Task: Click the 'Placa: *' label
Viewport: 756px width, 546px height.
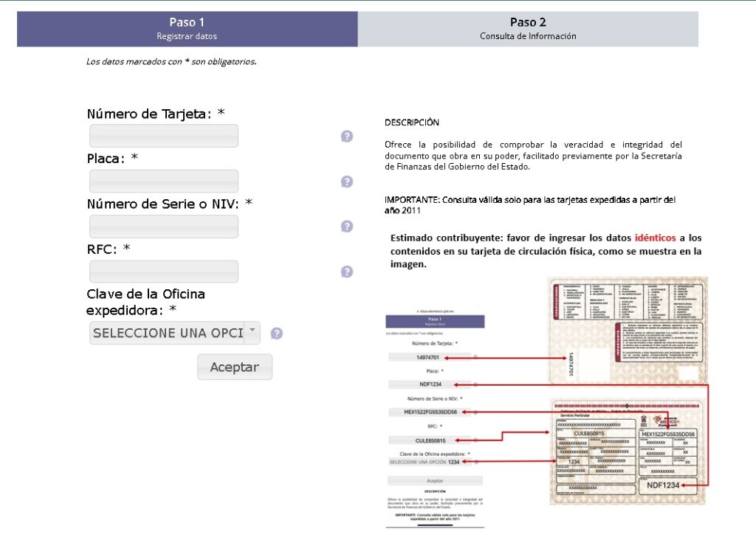Action: 112,159
